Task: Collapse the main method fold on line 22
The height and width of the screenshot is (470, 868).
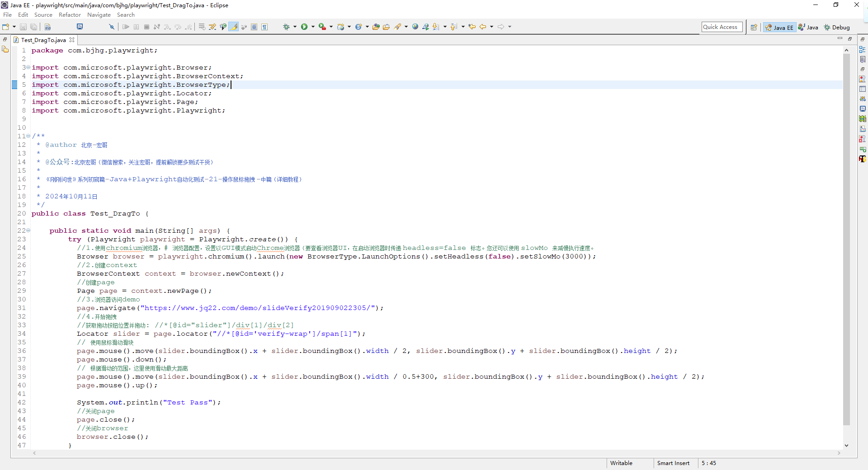Action: tap(28, 230)
